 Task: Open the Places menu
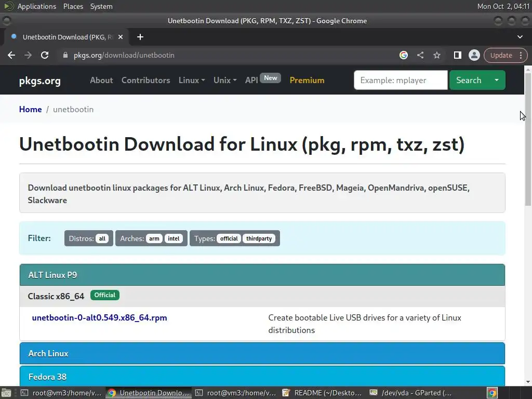[73, 6]
